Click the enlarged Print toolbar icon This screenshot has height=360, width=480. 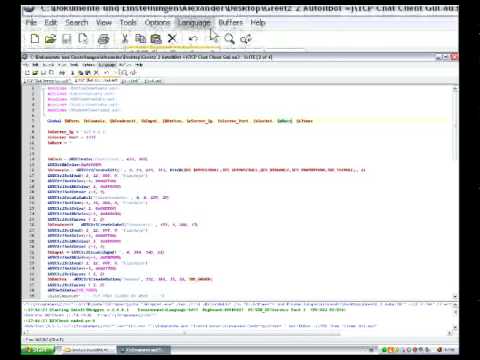(x=103, y=39)
